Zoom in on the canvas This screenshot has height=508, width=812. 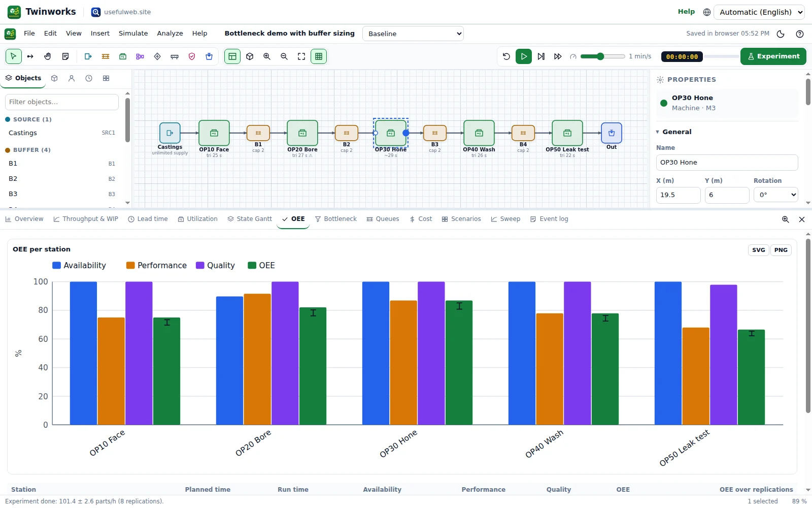[267, 56]
